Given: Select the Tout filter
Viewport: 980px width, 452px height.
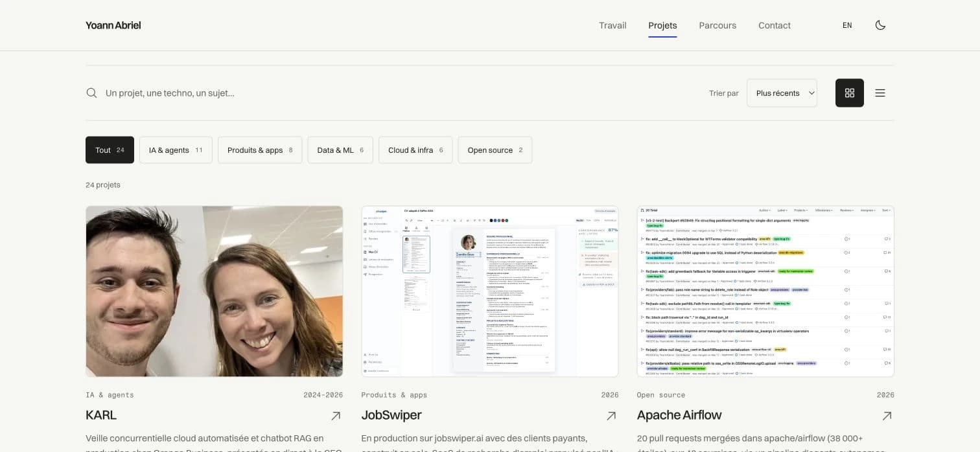Looking at the screenshot, I should click(x=110, y=150).
